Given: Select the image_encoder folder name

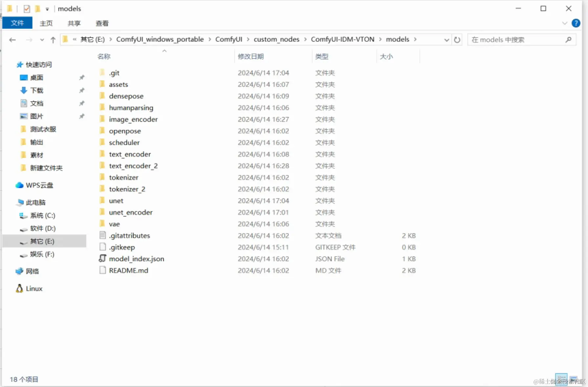Looking at the screenshot, I should pos(133,119).
